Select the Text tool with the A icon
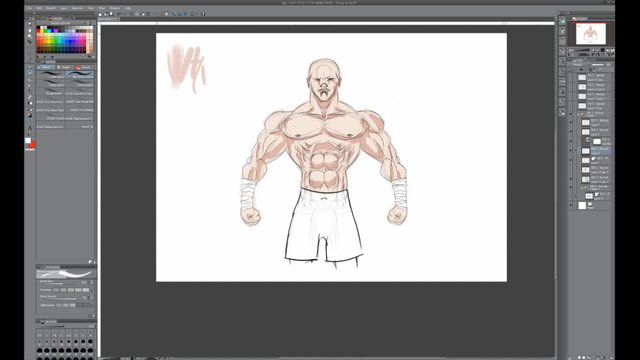This screenshot has width=640, height=360. (30, 128)
